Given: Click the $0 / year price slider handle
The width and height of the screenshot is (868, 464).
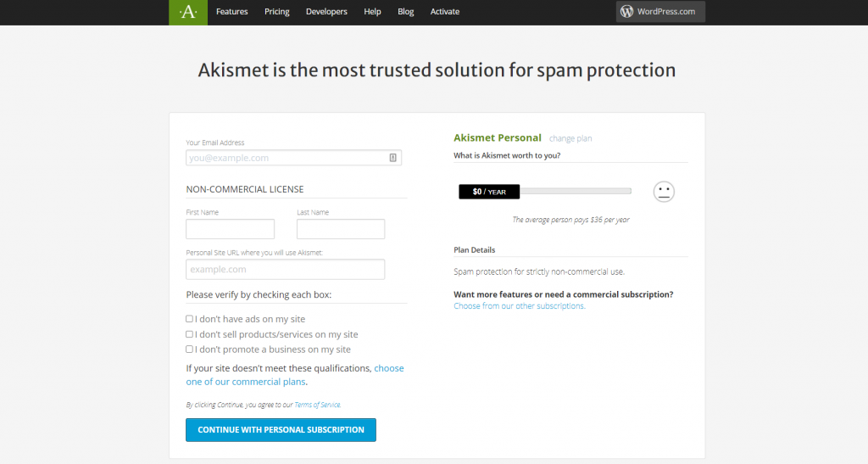Looking at the screenshot, I should pos(489,192).
